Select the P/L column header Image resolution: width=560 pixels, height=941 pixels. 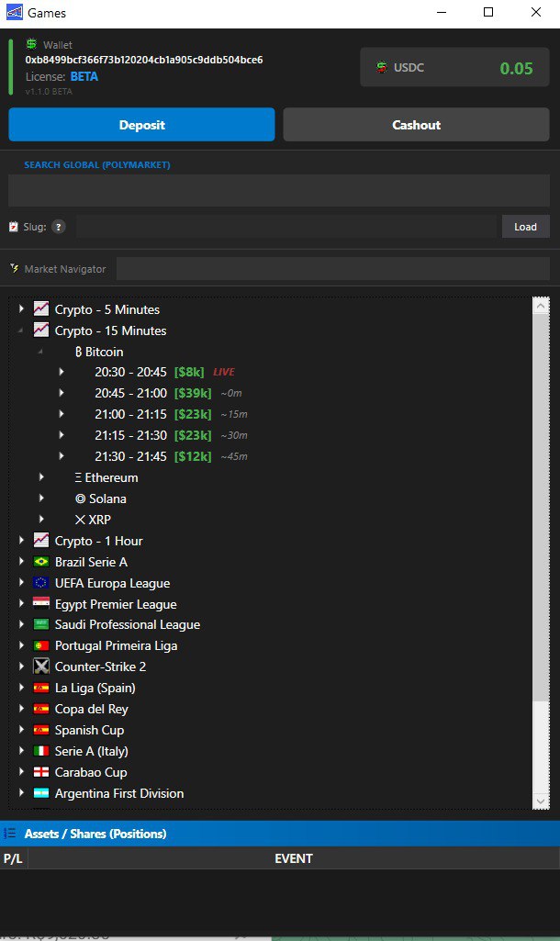pos(14,858)
